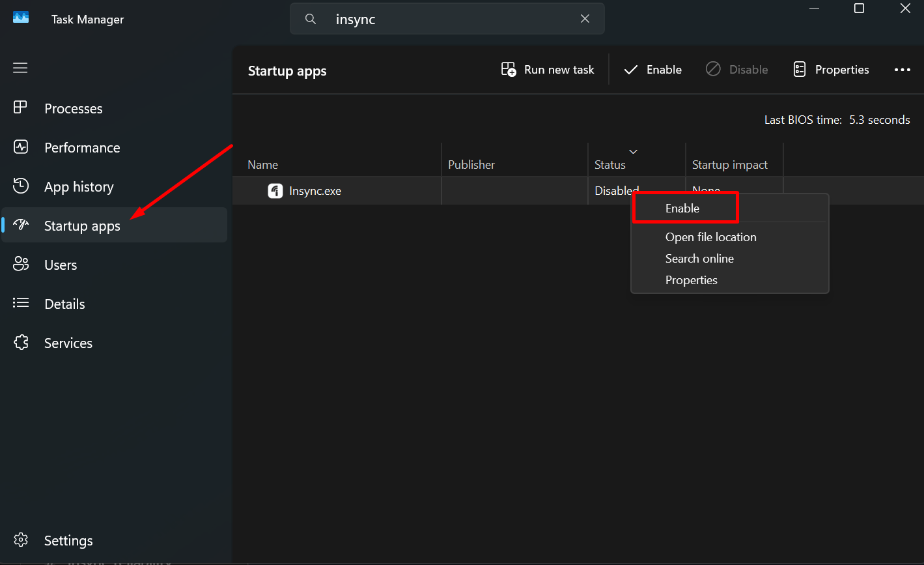Click the toolbar Properties button
This screenshot has width=924, height=565.
tap(831, 70)
